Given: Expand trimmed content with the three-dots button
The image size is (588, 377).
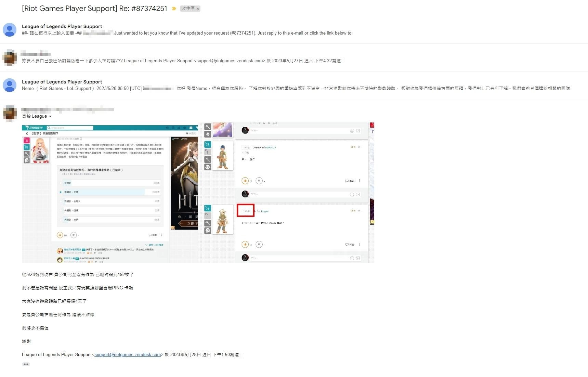Looking at the screenshot, I should tap(26, 364).
